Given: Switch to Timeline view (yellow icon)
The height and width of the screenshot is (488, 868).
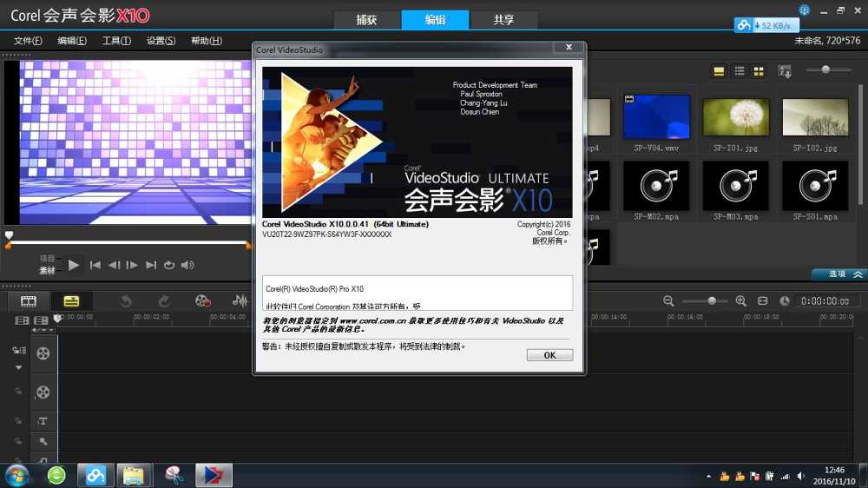Looking at the screenshot, I should pos(71,300).
